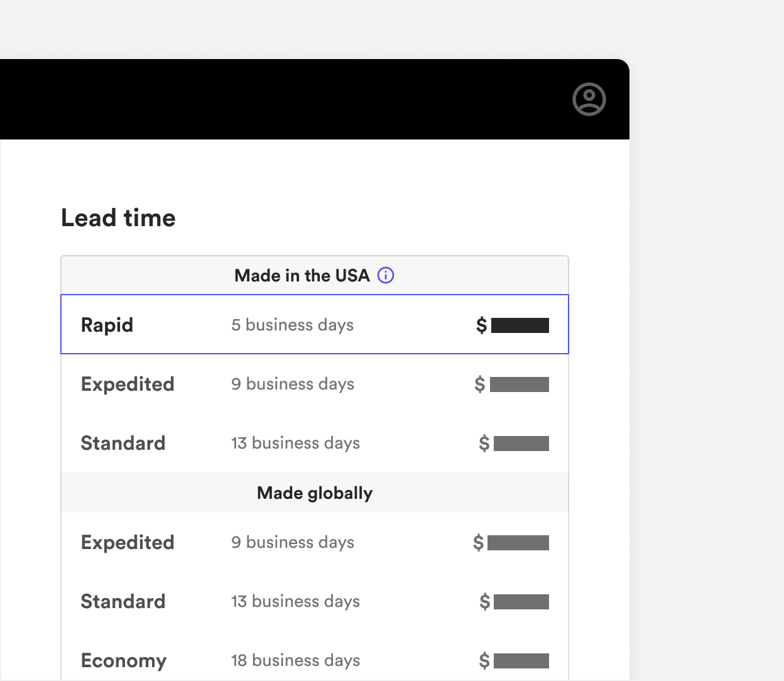Click the USA Standard price amount
The width and height of the screenshot is (784, 681).
click(514, 443)
